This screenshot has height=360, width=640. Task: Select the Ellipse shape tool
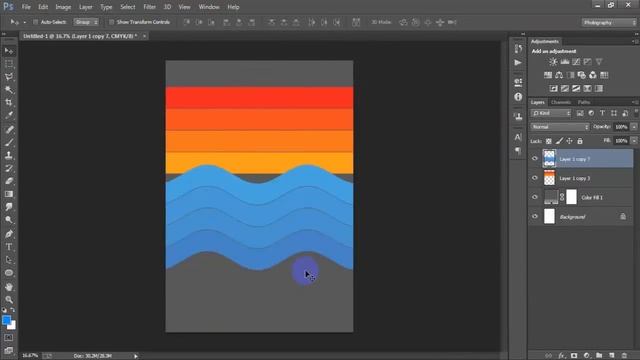click(x=9, y=273)
